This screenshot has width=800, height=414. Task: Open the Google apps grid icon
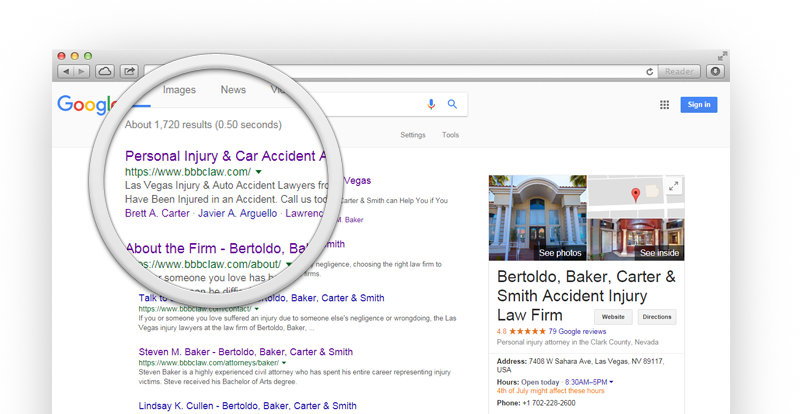(x=664, y=105)
